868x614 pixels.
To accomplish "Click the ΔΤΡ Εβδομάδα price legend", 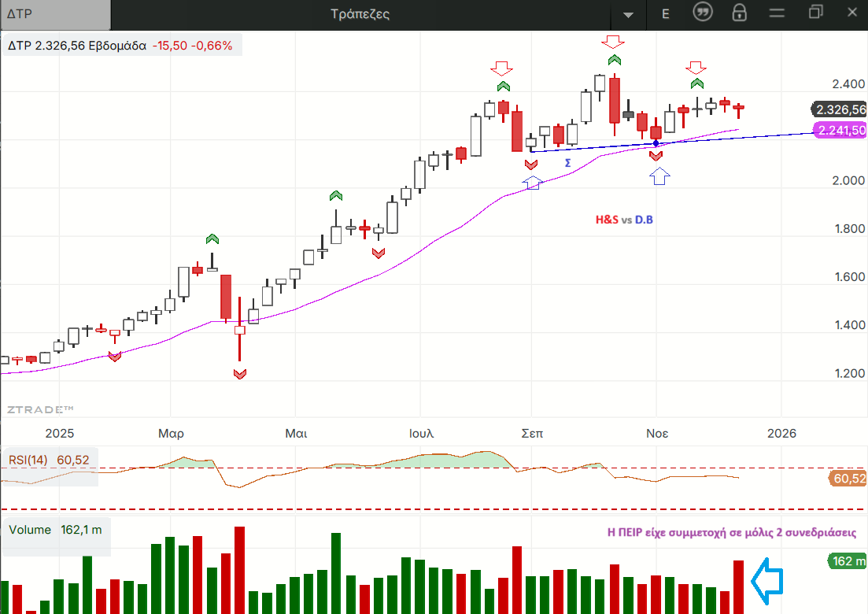I will point(120,46).
